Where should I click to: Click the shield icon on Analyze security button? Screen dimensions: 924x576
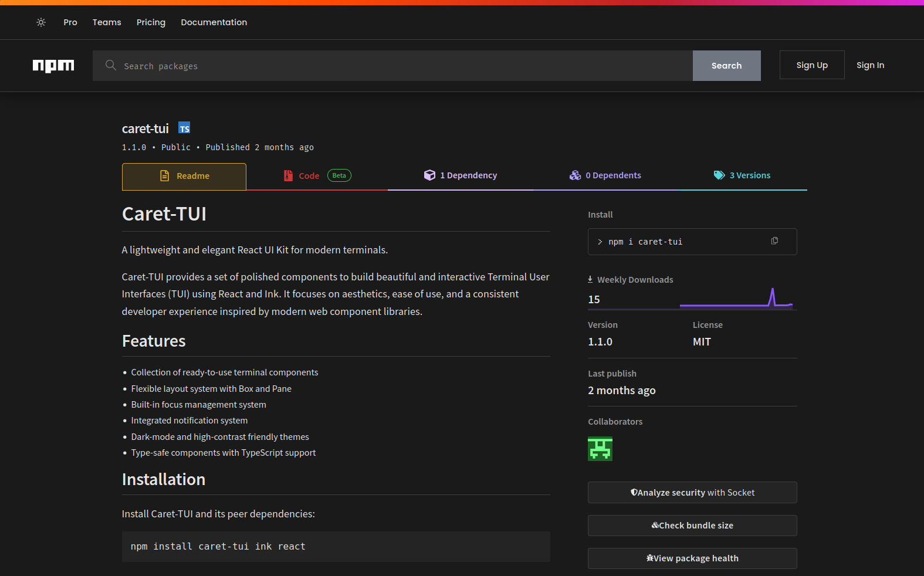(634, 493)
